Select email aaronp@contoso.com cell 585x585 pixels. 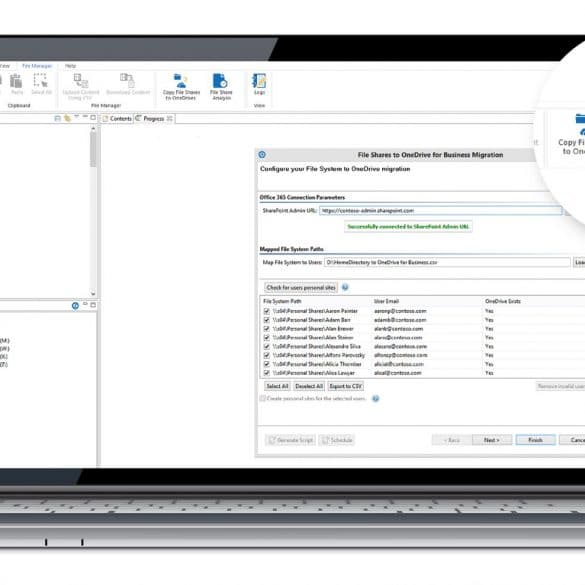click(400, 311)
